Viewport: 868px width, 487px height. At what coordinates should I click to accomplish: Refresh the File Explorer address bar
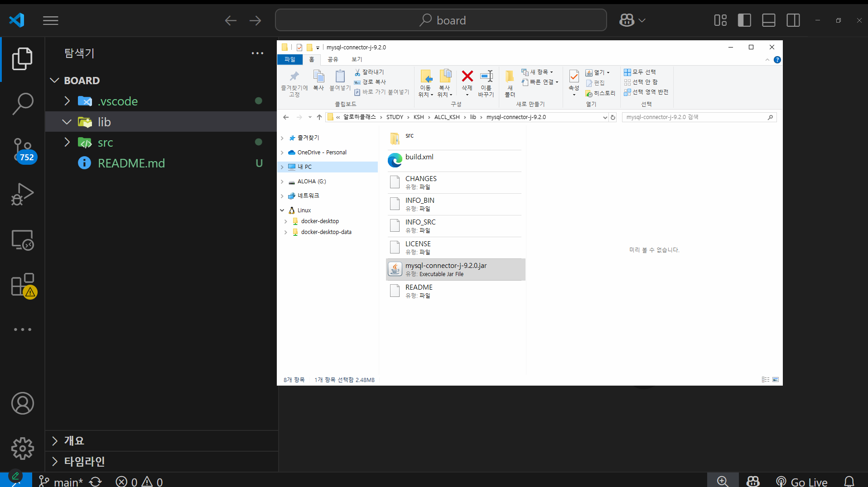pyautogui.click(x=613, y=117)
